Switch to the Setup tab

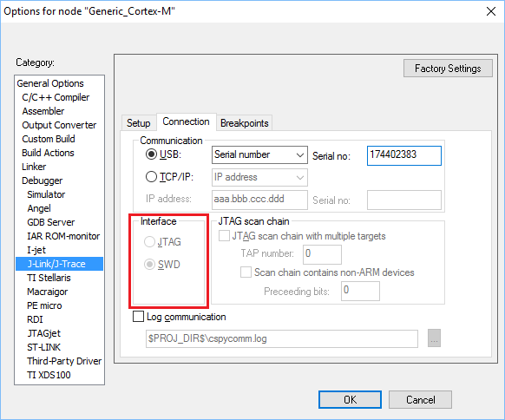[x=139, y=123]
